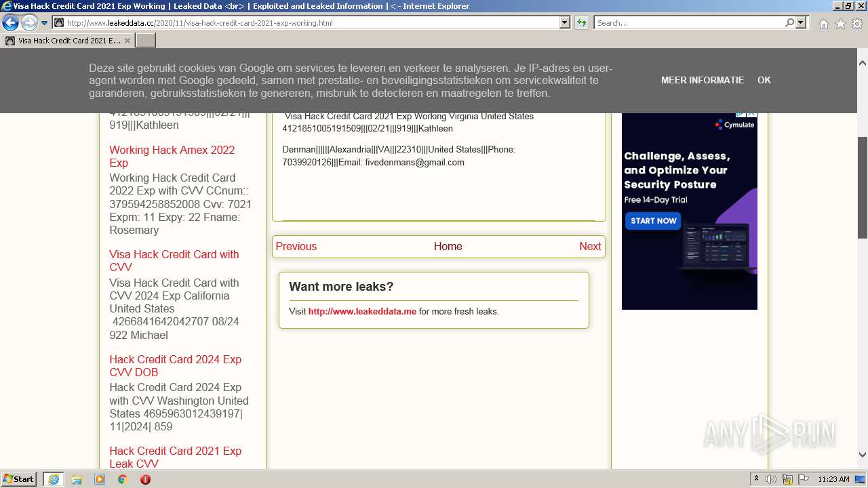
Task: Launch Google Chrome from the taskbar
Action: 122,479
